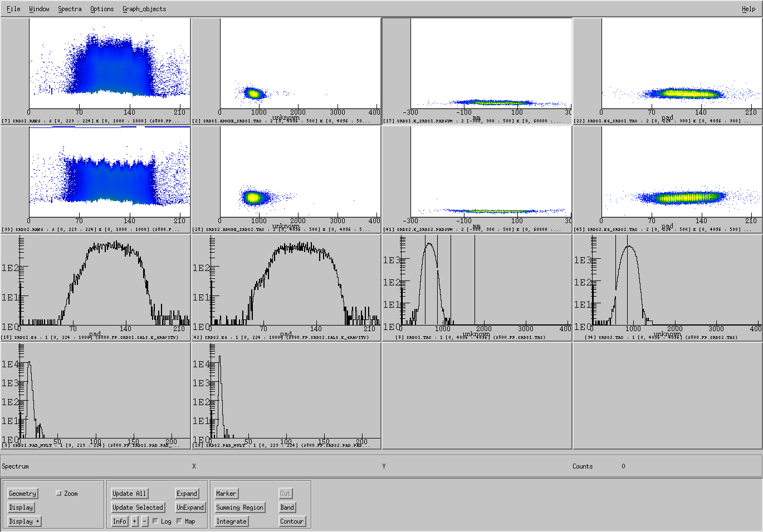763x532 pixels.
Task: Toggle the Log scale checkbox
Action: pos(155,521)
